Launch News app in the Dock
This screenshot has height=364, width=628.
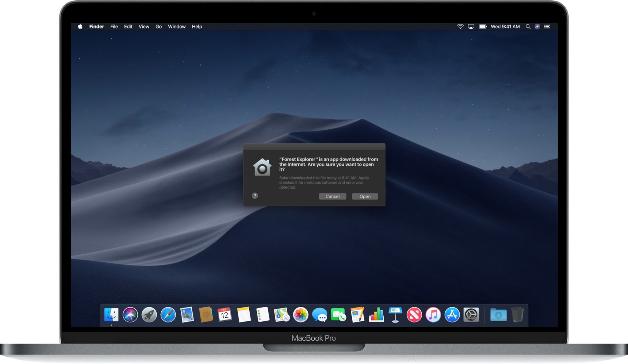[x=414, y=315]
